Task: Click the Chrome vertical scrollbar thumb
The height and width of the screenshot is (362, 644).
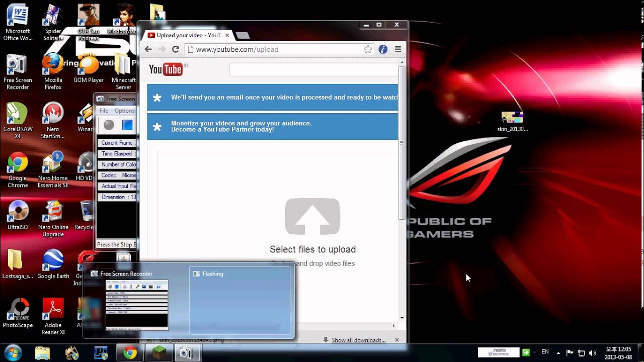Action: click(x=401, y=143)
